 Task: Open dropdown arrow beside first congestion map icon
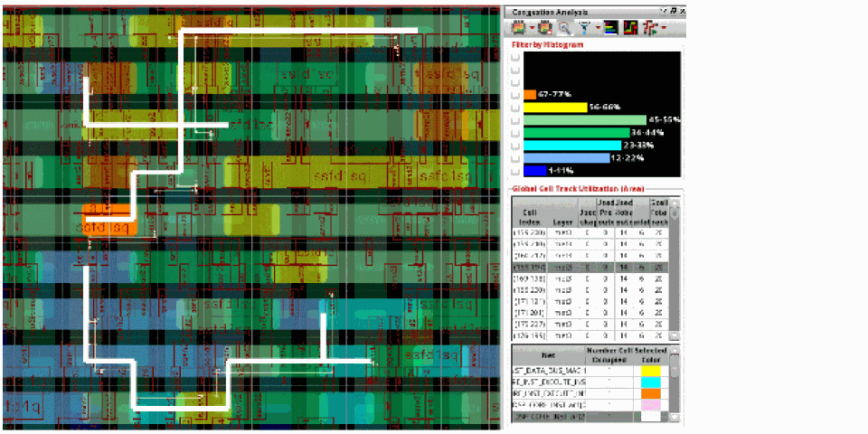click(532, 28)
